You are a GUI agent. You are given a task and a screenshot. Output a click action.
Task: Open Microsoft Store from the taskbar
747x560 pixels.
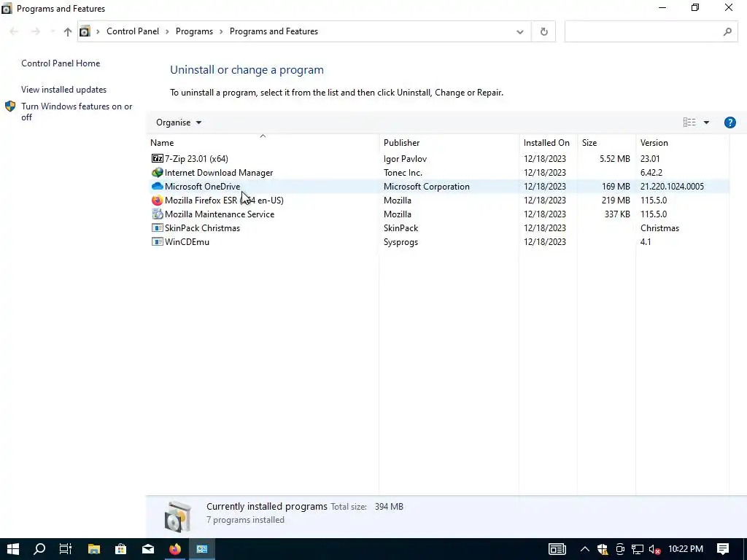(x=121, y=549)
